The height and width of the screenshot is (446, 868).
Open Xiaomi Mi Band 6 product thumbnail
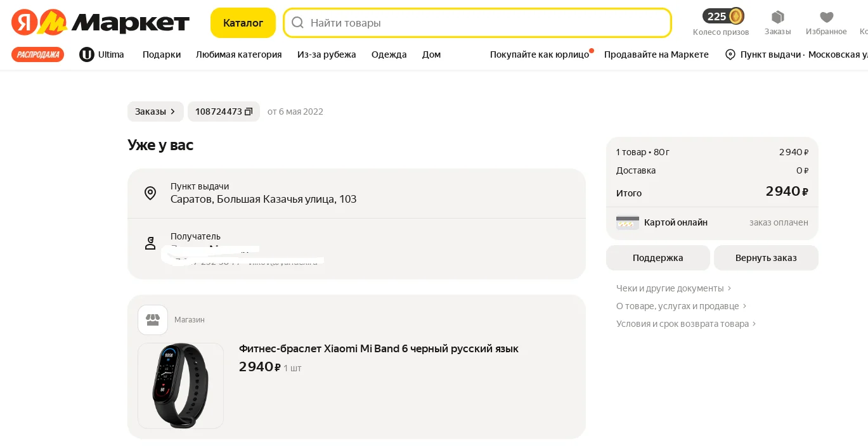(x=181, y=386)
